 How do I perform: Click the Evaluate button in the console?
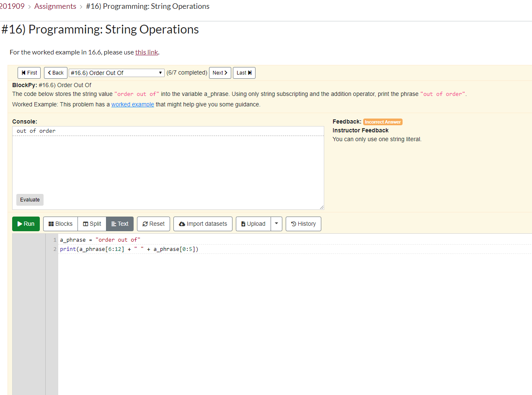[29, 200]
